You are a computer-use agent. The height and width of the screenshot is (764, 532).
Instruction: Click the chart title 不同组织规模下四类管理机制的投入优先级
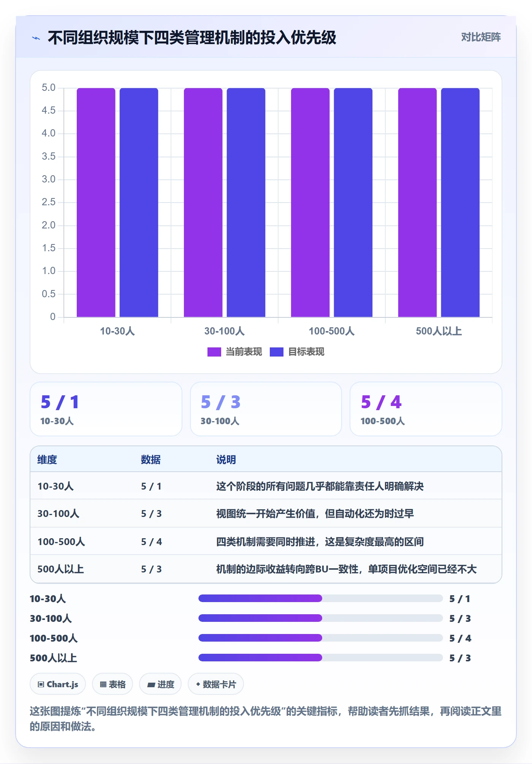pos(192,38)
